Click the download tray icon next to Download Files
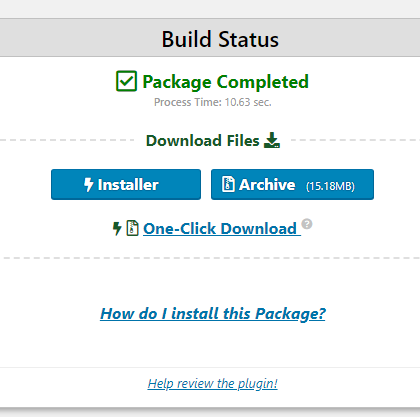The image size is (420, 417). 272,140
